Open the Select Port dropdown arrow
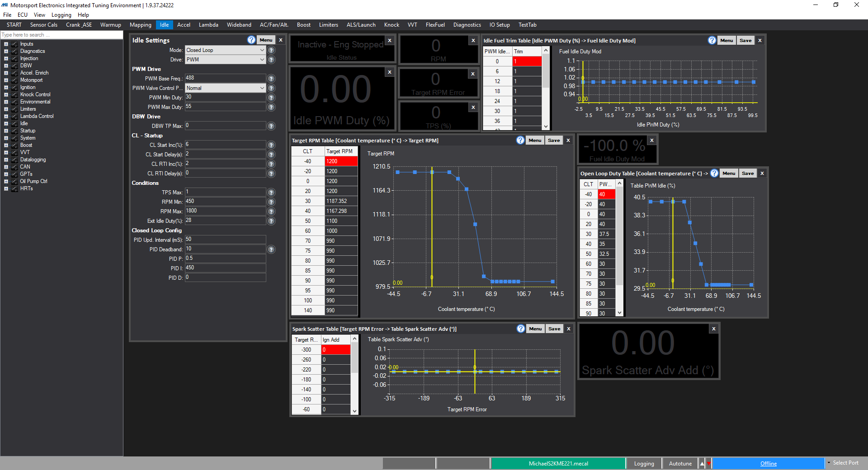The height and width of the screenshot is (470, 868). (x=829, y=463)
